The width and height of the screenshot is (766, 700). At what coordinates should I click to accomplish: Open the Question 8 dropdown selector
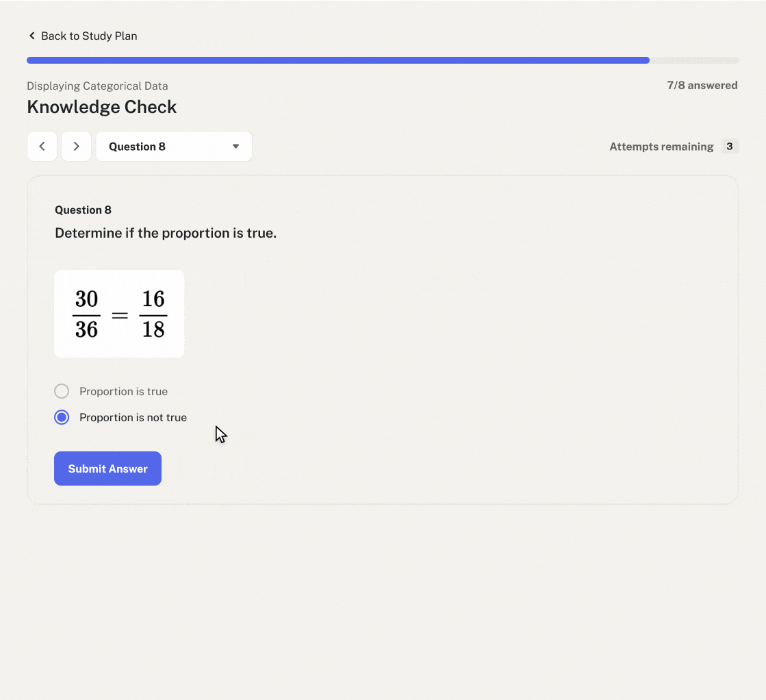[x=174, y=146]
